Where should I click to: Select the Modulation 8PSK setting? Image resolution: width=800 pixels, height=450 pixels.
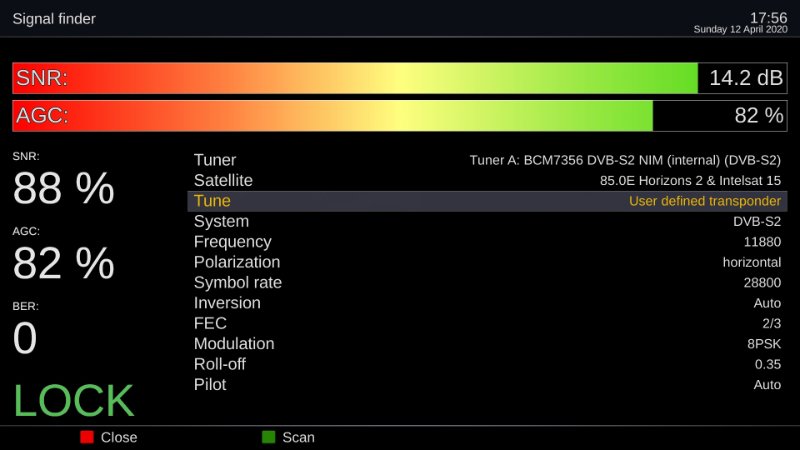[762, 344]
